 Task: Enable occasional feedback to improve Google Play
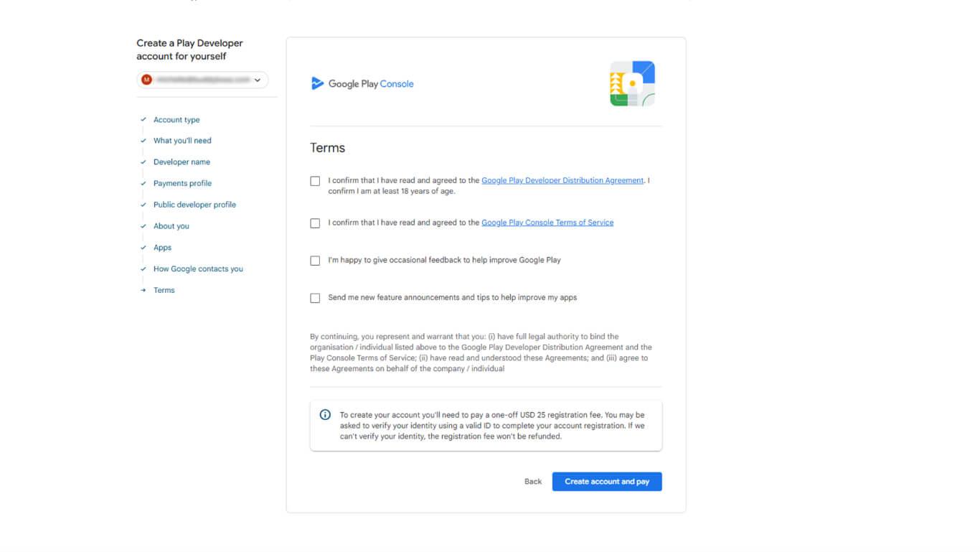[315, 261]
